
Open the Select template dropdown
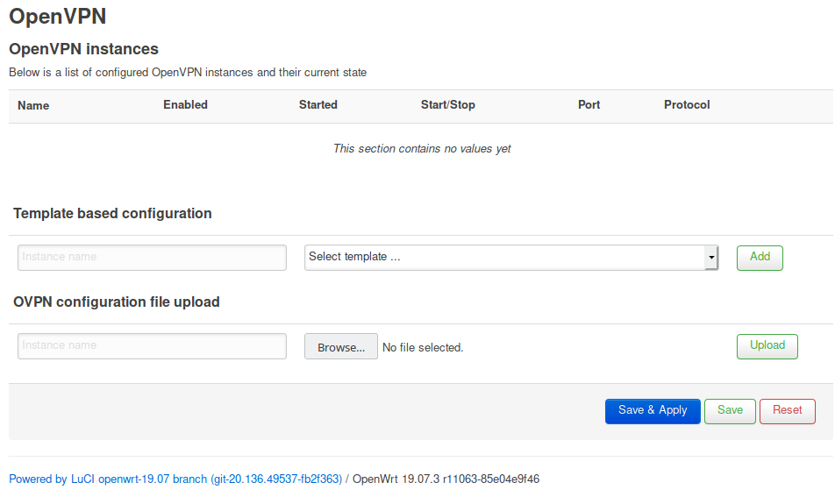pyautogui.click(x=510, y=258)
